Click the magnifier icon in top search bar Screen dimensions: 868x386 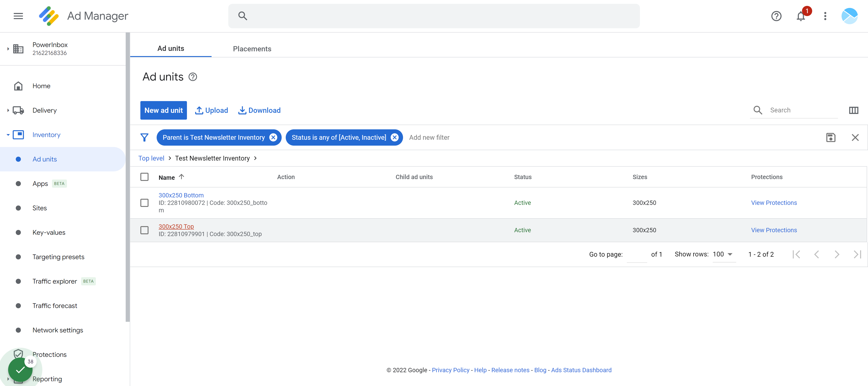(x=243, y=16)
